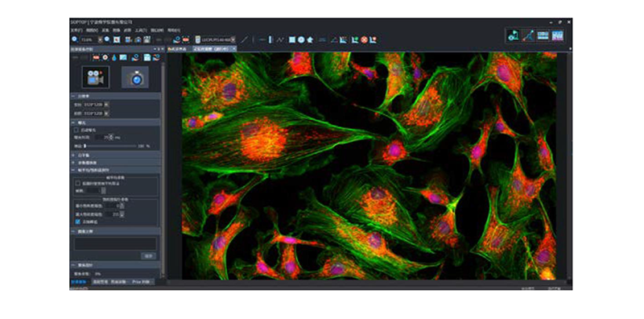Click the image notes text box
This screenshot has width=644, height=319.
pos(115,243)
